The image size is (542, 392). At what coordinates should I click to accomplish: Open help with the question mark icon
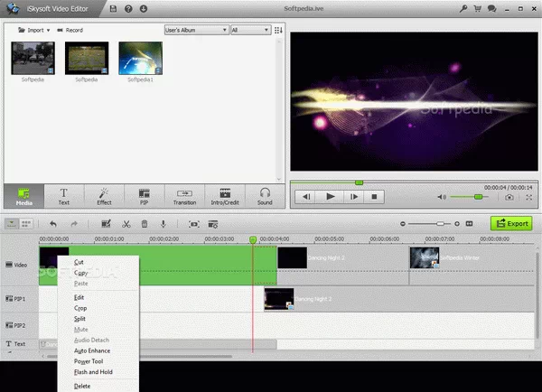tap(129, 8)
